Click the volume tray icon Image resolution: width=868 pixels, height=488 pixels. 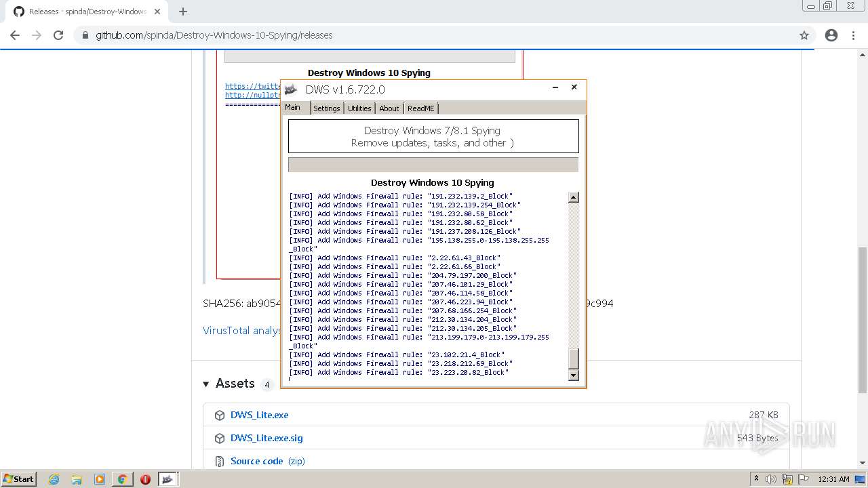[771, 479]
